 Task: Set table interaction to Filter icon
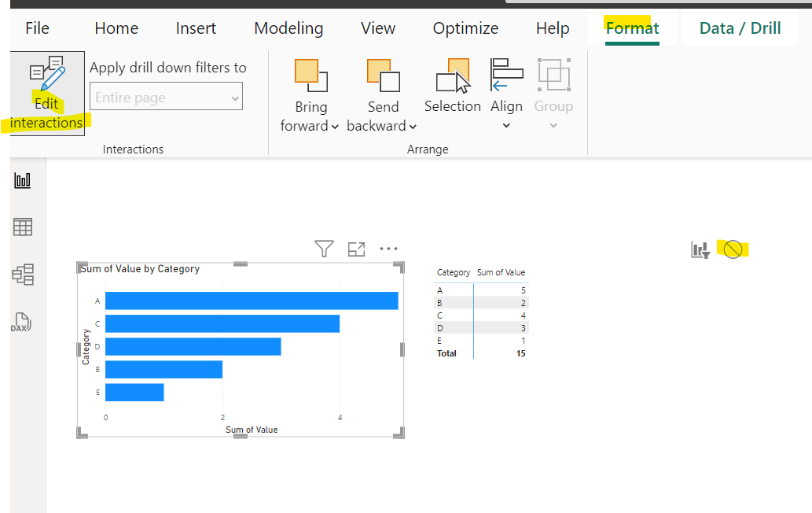tap(700, 249)
